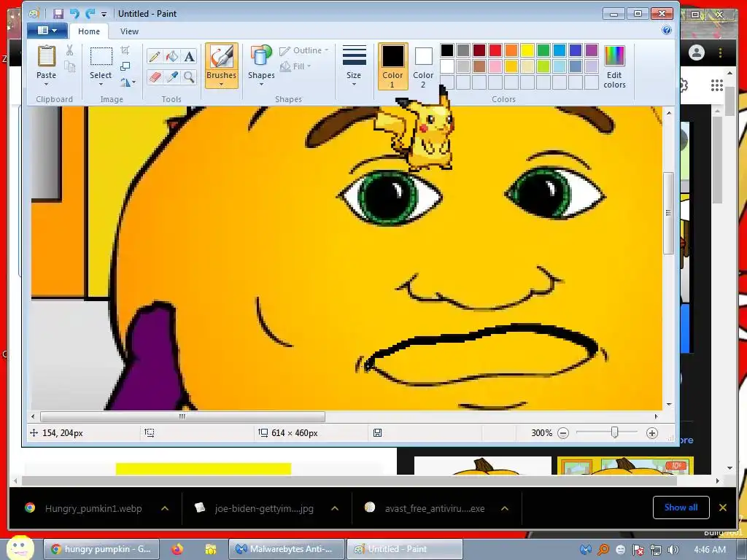Select the Color picker eyedropper tool

pyautogui.click(x=171, y=77)
